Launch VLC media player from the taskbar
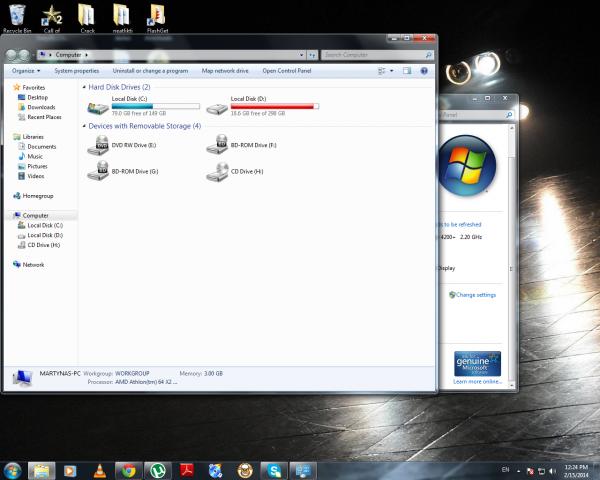600x480 pixels. (98, 470)
